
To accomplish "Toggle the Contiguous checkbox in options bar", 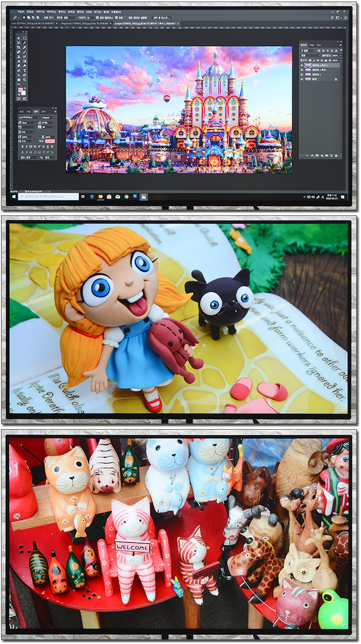I will coord(118,17).
